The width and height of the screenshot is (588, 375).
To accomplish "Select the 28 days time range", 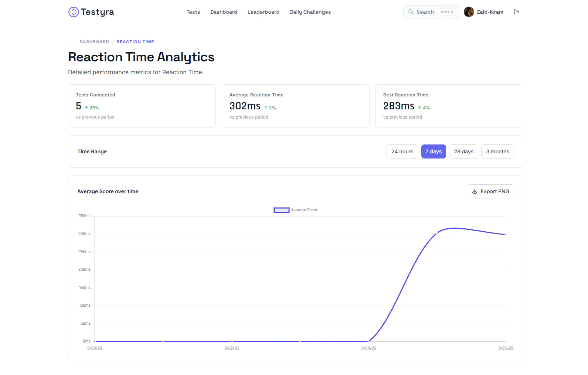I will coord(464,151).
